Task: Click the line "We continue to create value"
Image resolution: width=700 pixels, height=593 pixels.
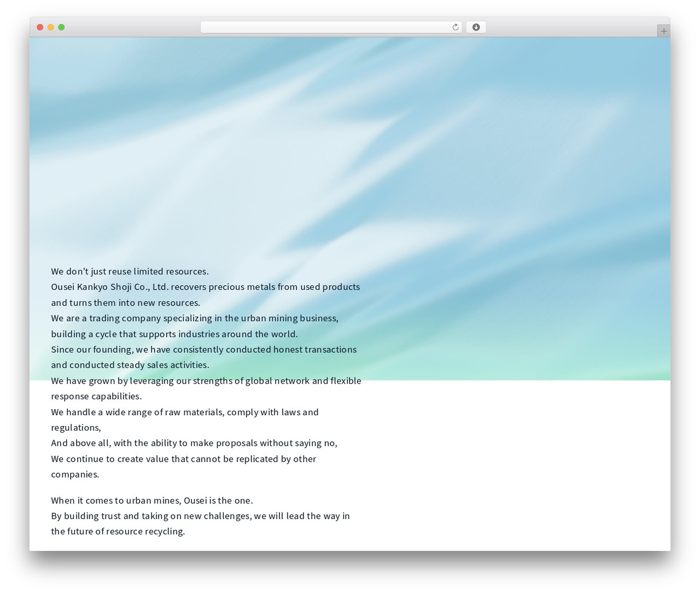Action: (184, 459)
